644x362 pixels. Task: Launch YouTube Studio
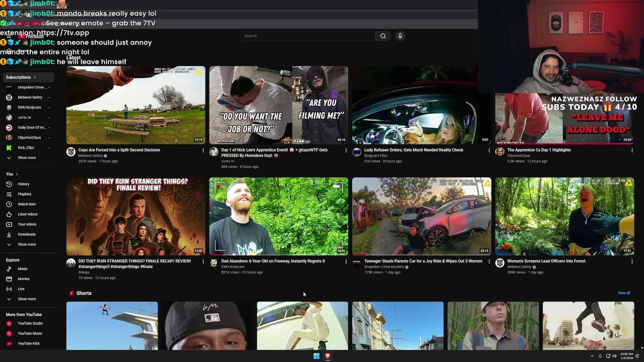tap(30, 323)
